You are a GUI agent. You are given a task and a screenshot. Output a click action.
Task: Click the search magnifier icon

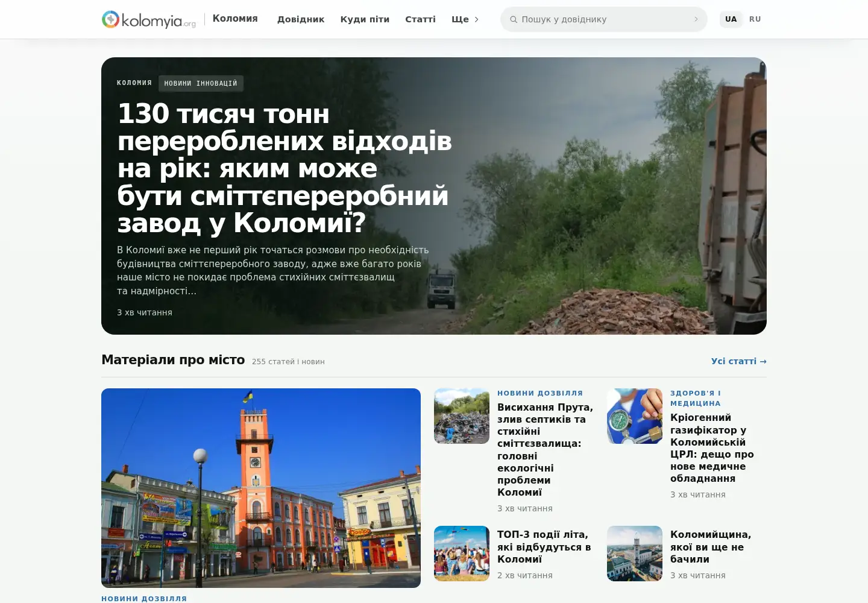coord(514,19)
